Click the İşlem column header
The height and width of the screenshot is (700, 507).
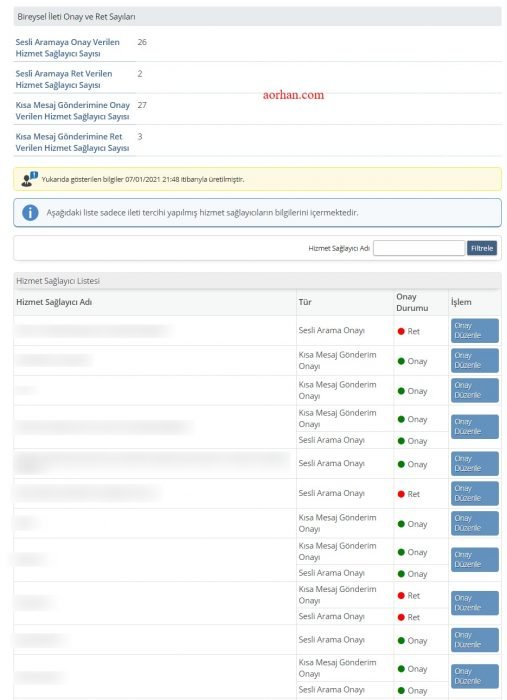pyautogui.click(x=461, y=302)
